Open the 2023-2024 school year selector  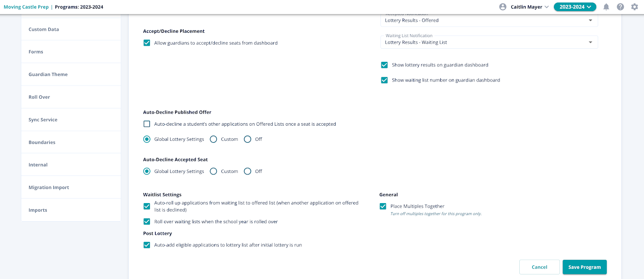575,7
